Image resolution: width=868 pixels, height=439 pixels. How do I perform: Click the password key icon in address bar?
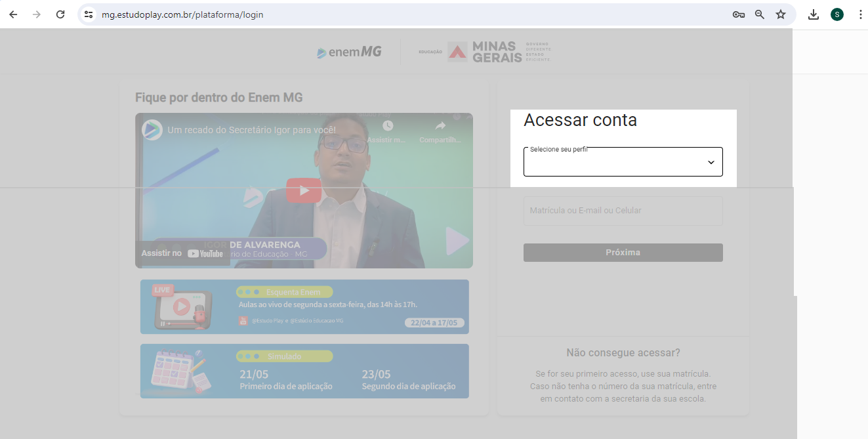(x=739, y=14)
